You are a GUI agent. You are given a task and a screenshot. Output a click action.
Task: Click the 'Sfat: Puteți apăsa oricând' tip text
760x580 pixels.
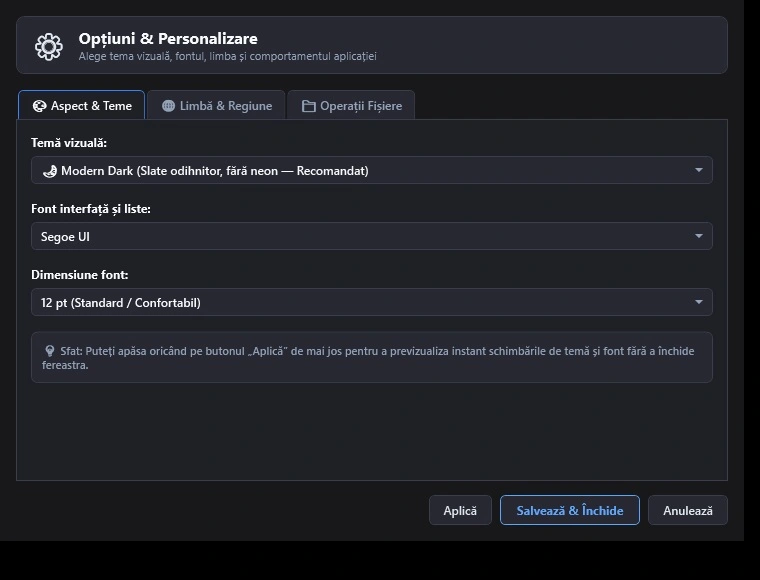coord(368,358)
